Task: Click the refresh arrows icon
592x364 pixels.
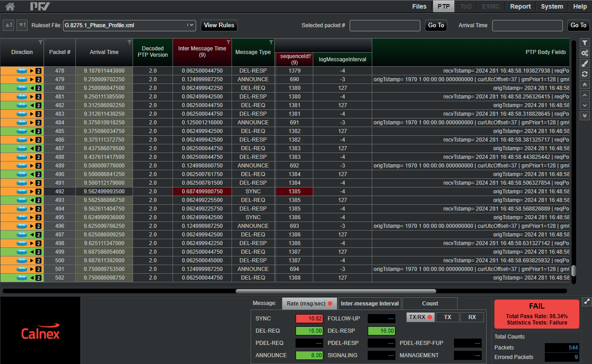Action: click(585, 74)
